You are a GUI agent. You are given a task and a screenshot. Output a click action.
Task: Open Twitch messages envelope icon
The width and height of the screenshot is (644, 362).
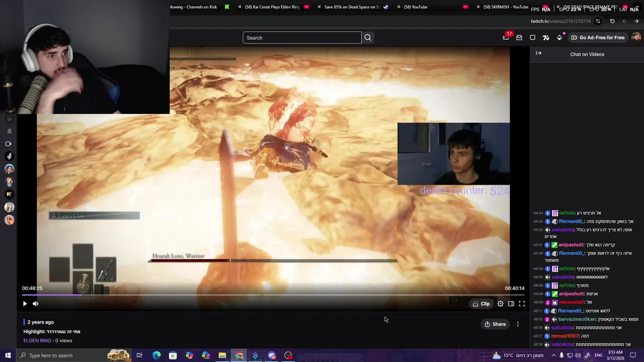coord(519,38)
